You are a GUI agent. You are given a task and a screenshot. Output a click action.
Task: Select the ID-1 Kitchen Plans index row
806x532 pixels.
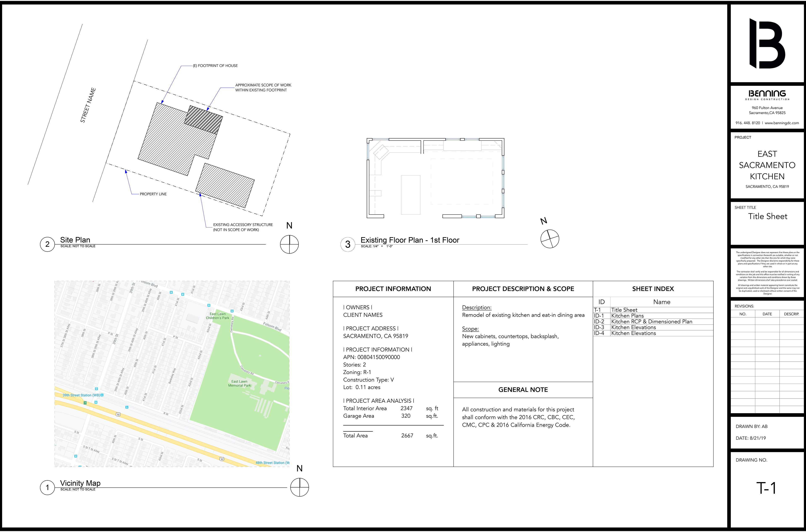coord(653,316)
